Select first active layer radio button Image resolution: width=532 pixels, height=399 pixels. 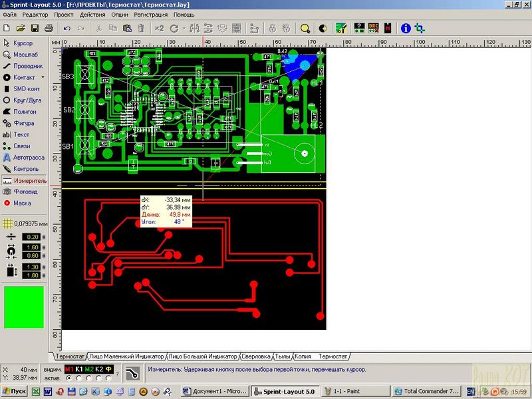[69, 378]
